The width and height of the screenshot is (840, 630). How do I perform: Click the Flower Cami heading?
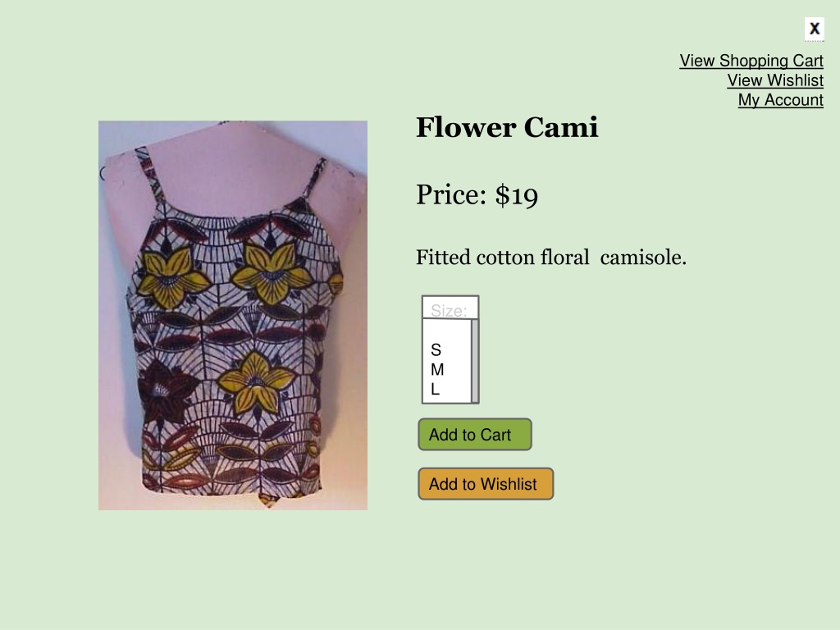pyautogui.click(x=507, y=127)
